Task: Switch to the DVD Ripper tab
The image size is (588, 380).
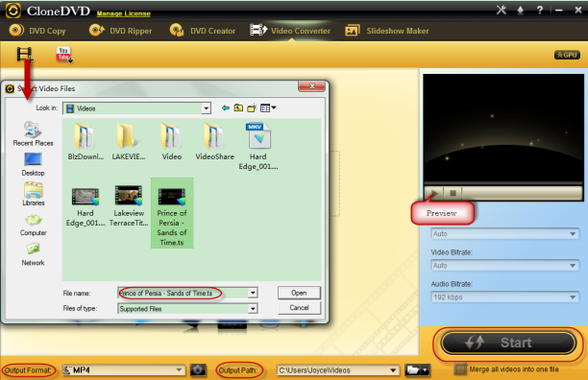Action: [x=121, y=31]
